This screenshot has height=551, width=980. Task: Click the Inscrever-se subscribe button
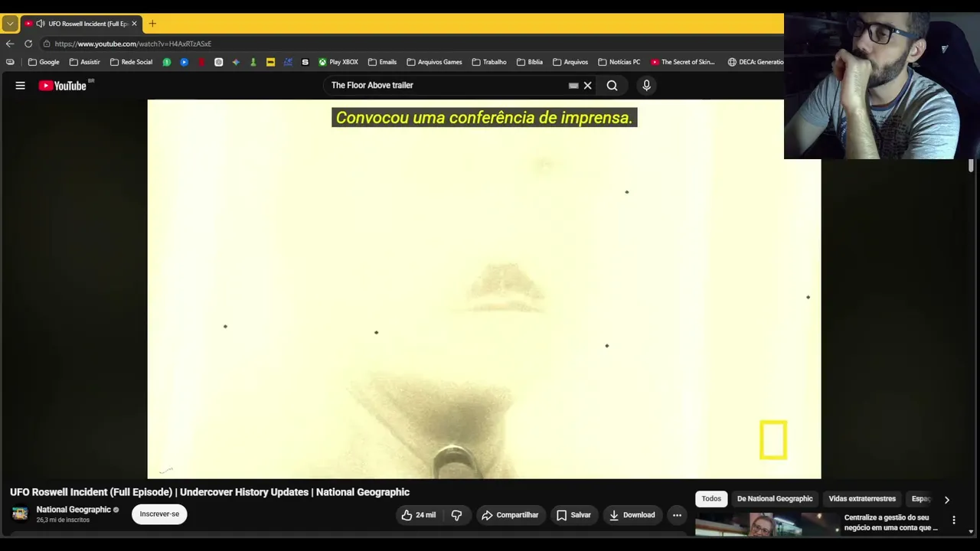pos(159,514)
